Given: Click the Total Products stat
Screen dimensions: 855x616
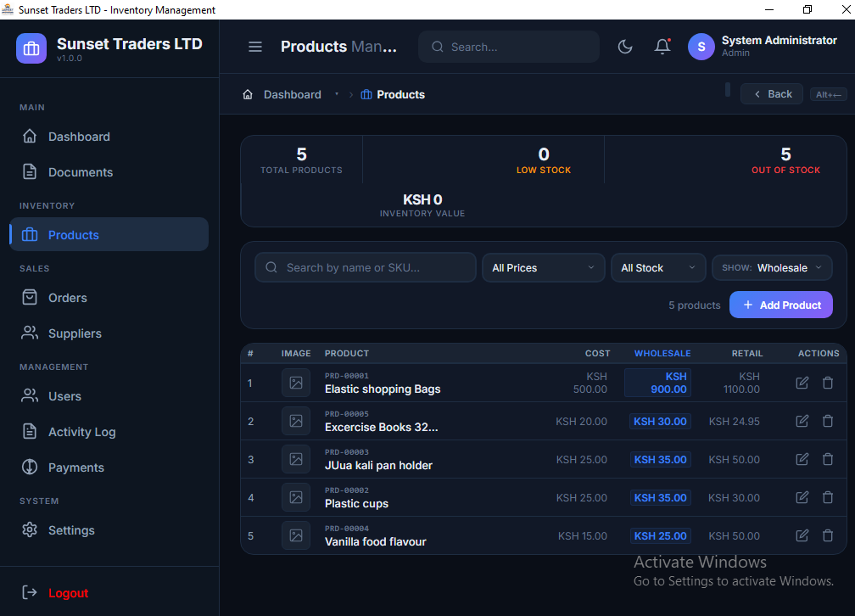Looking at the screenshot, I should tap(302, 160).
